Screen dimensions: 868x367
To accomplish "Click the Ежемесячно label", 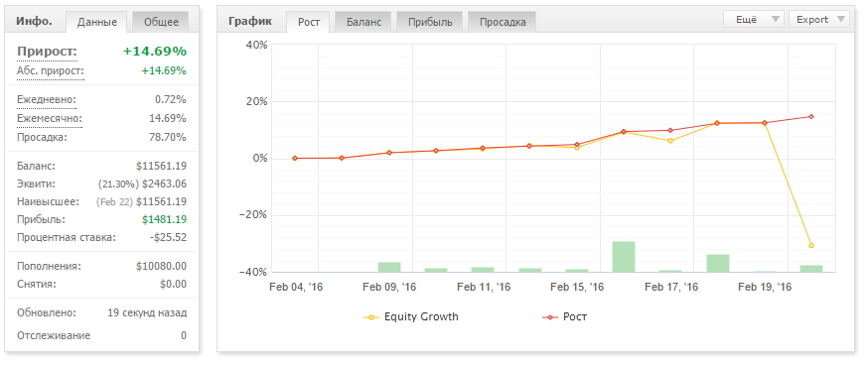I will coord(50,118).
